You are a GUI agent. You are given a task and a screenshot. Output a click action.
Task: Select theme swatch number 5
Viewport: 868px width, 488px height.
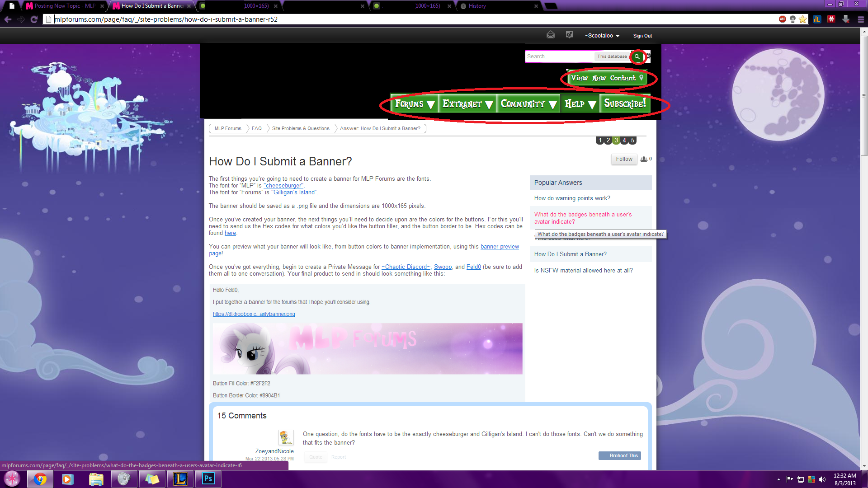point(632,141)
